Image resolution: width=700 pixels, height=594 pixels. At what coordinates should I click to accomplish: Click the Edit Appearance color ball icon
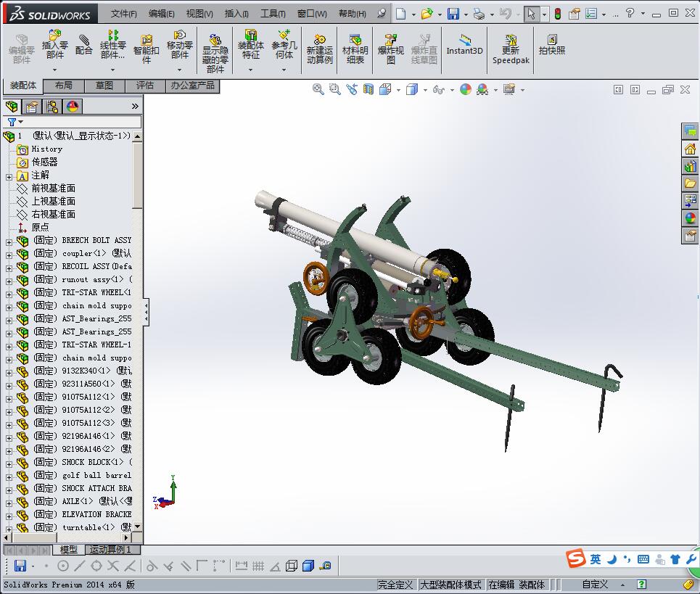(x=465, y=89)
